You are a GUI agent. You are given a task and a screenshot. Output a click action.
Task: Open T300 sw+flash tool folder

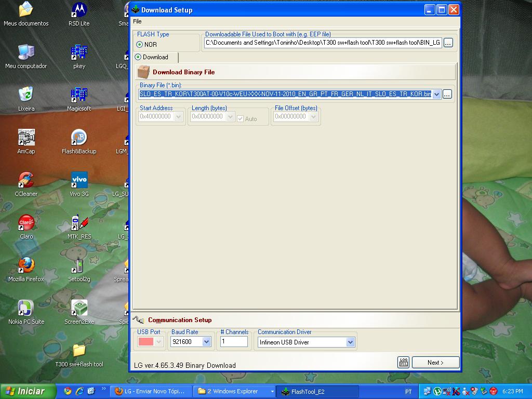(79, 354)
